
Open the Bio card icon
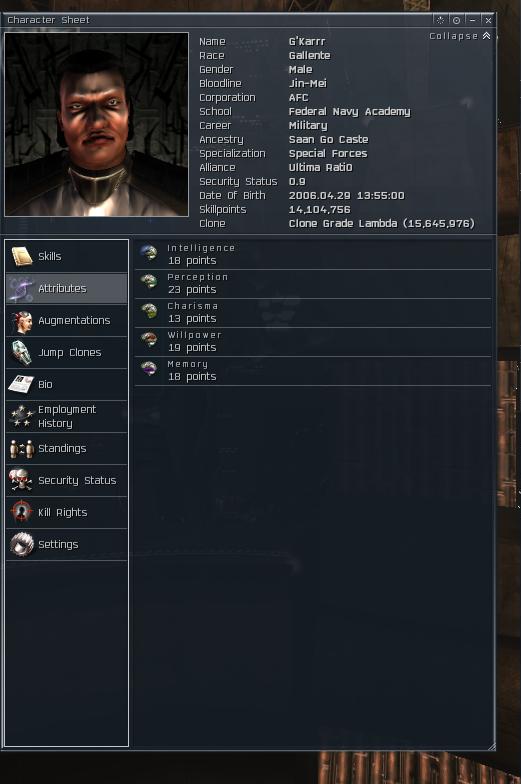22,384
